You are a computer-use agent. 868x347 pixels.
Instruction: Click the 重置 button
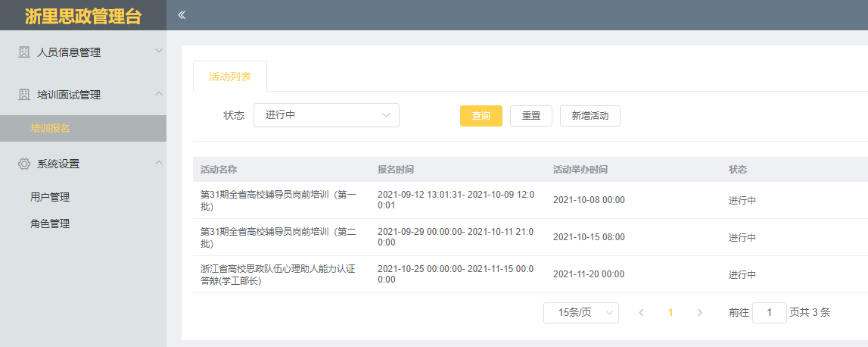(x=530, y=116)
